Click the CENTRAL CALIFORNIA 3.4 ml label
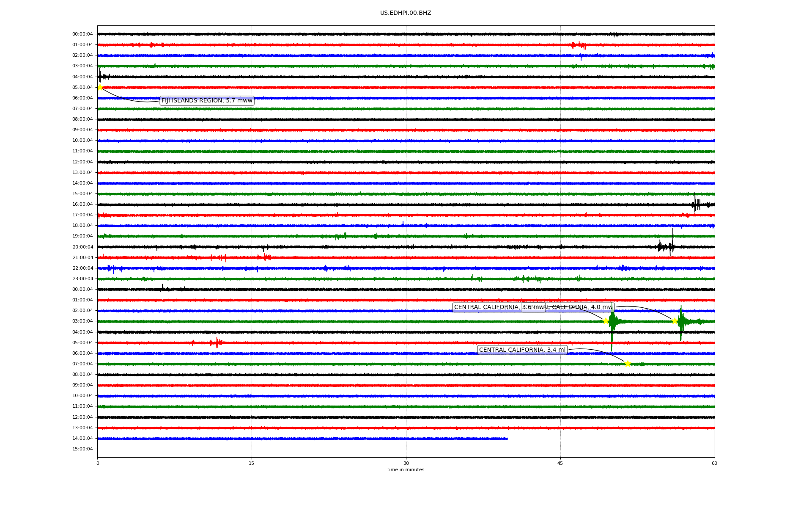Image resolution: width=812 pixels, height=508 pixels. [522, 350]
